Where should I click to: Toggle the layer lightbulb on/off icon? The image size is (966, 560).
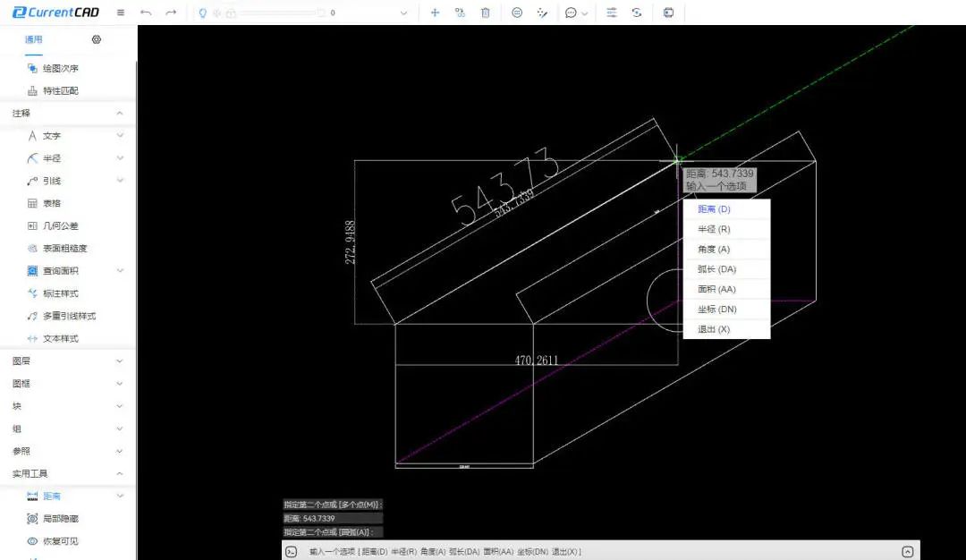click(202, 13)
